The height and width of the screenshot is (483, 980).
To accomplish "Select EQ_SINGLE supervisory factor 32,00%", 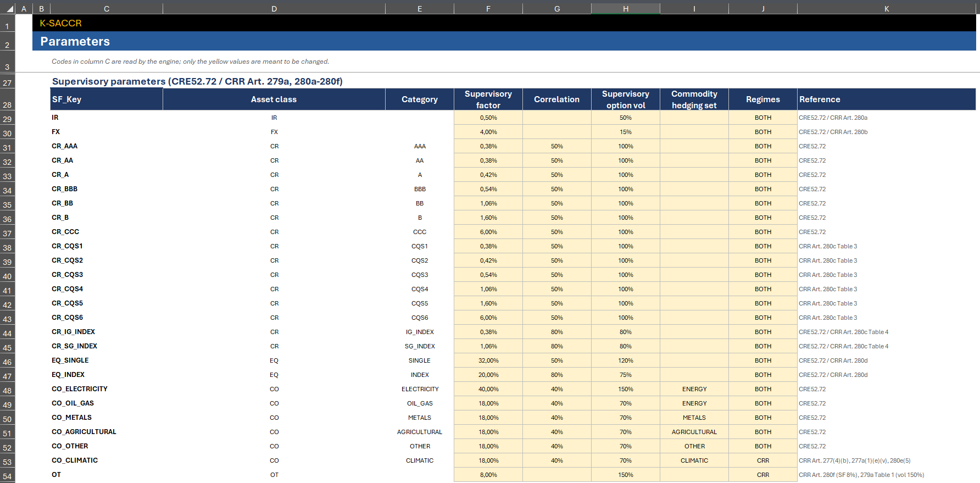I will coord(488,360).
